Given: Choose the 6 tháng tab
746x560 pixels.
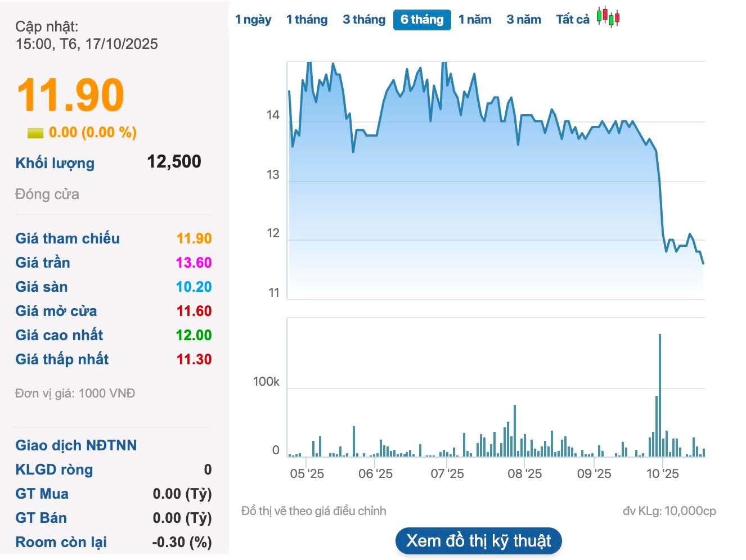Looking at the screenshot, I should click(x=422, y=20).
